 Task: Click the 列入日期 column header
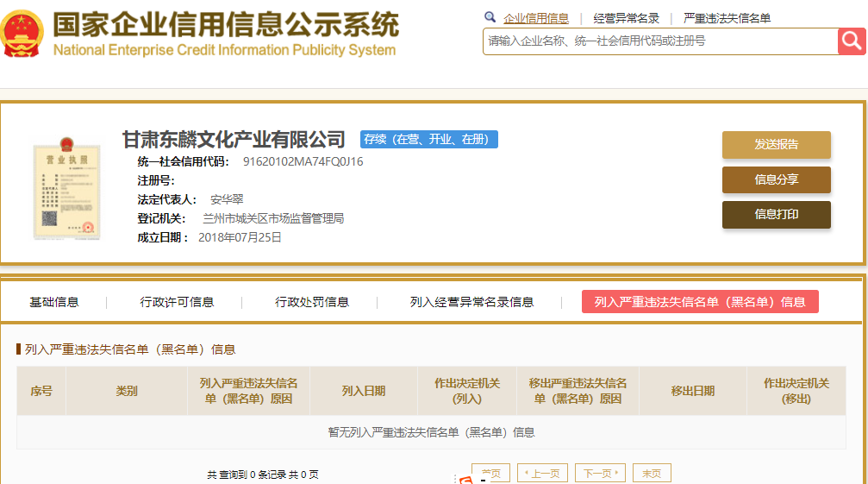coord(364,391)
